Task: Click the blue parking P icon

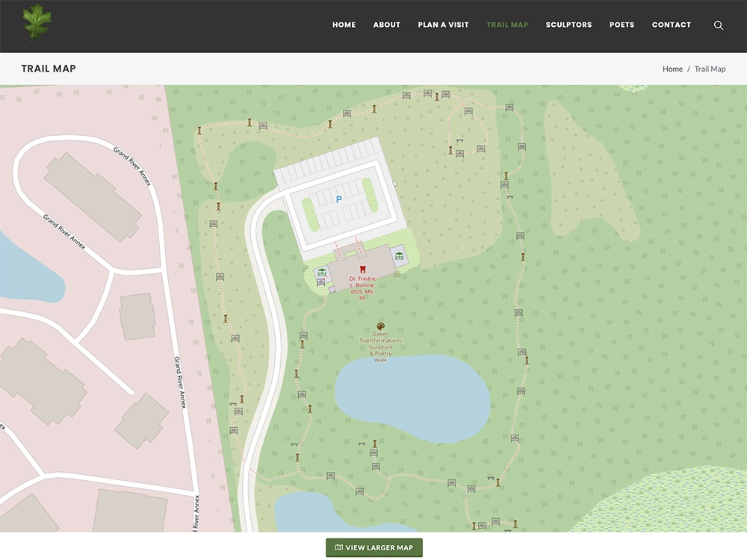Action: [x=338, y=199]
